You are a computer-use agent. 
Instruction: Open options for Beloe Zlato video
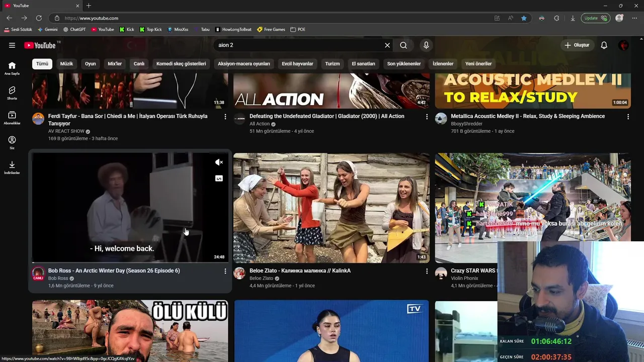tap(427, 271)
